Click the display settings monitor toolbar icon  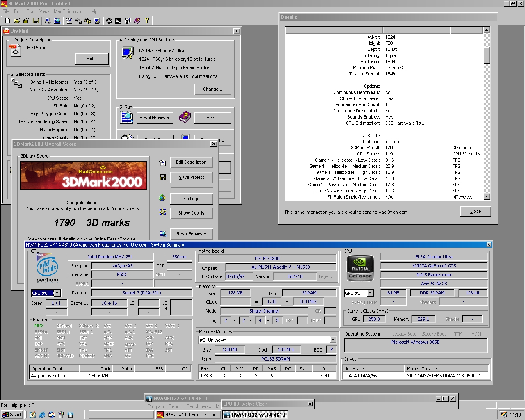(x=97, y=21)
